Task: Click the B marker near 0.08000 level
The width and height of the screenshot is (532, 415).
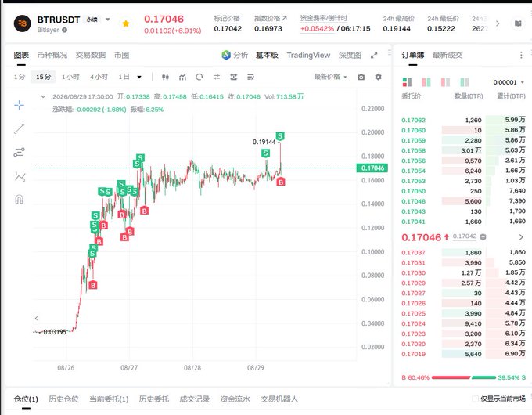Action: [x=93, y=285]
